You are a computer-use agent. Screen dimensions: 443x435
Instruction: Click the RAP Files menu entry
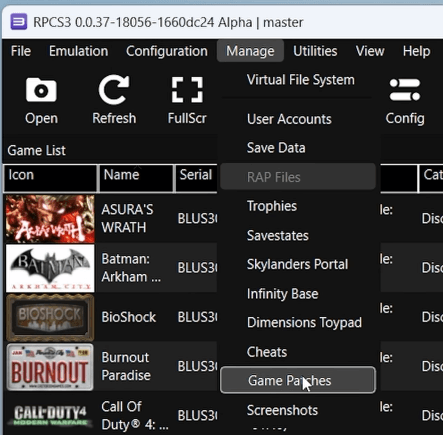(x=298, y=177)
